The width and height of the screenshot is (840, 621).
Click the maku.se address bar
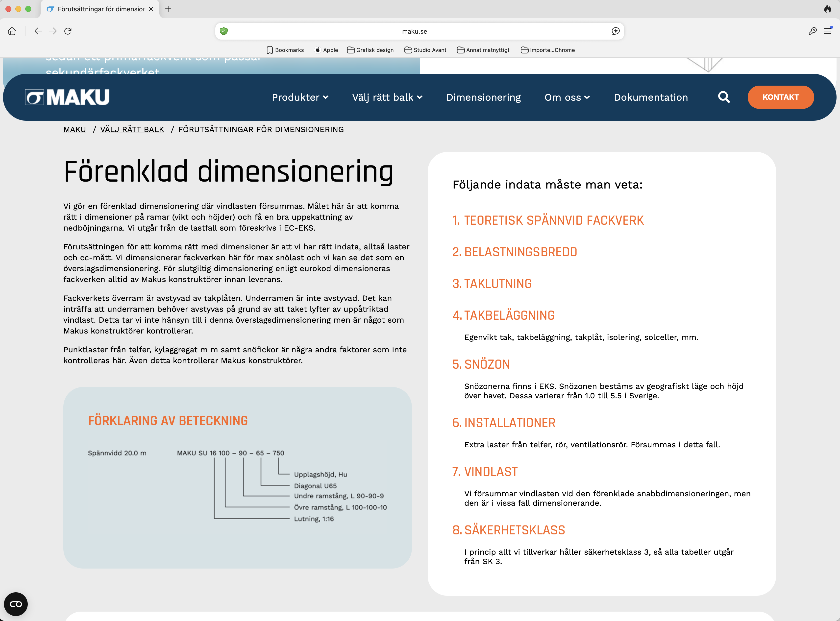click(x=420, y=31)
